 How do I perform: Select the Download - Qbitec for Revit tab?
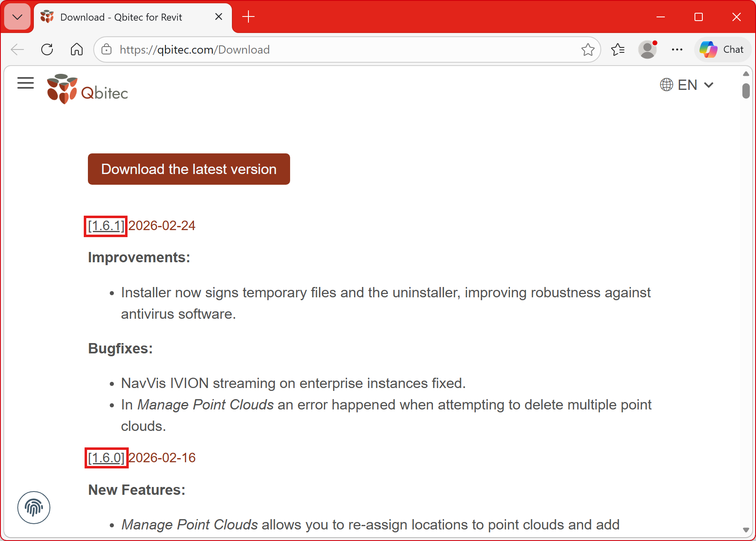(x=121, y=17)
